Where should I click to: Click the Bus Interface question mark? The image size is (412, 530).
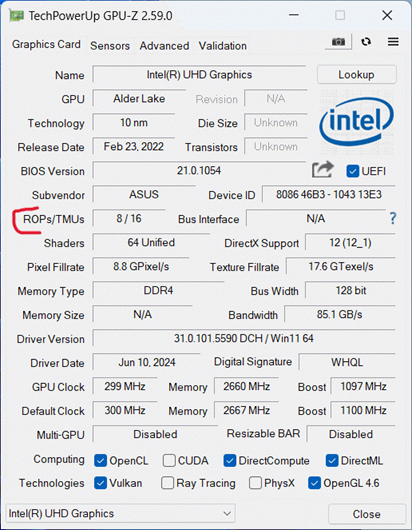click(392, 218)
